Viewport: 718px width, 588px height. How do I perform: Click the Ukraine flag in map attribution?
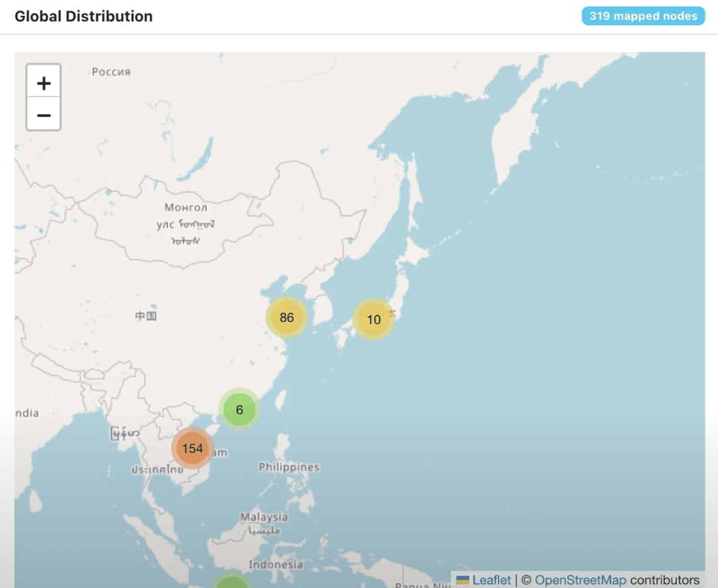tap(463, 580)
